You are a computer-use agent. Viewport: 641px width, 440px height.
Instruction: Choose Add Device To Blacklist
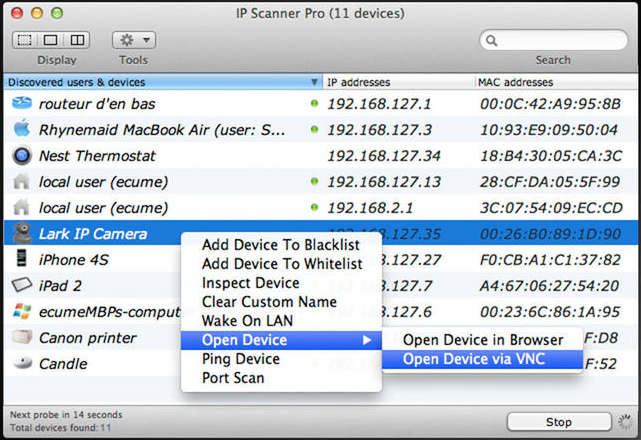pos(281,245)
